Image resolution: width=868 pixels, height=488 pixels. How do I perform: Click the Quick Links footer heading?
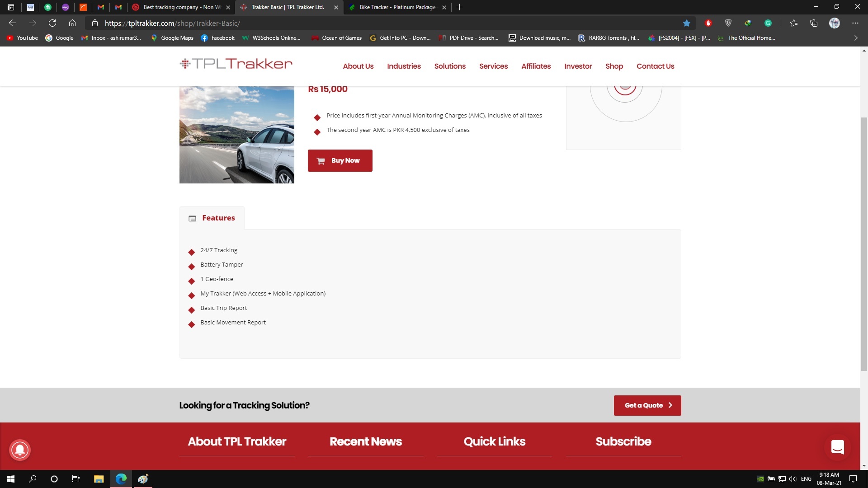tap(495, 441)
